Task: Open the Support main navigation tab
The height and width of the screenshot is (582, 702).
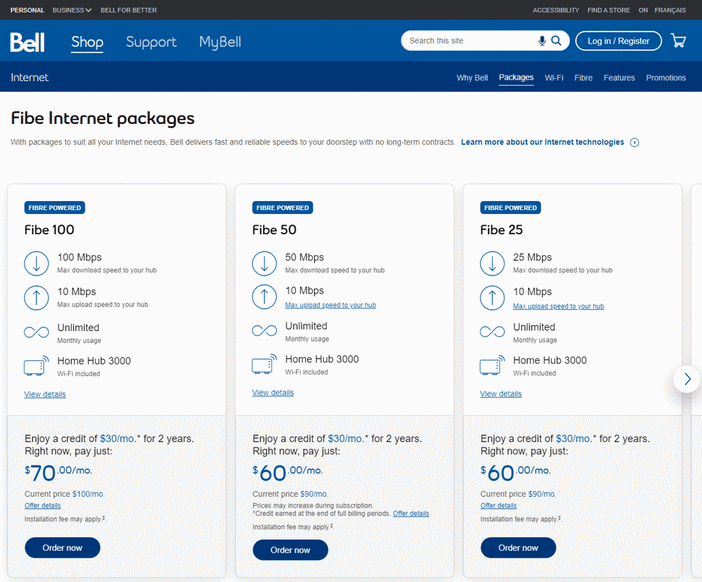Action: pyautogui.click(x=151, y=42)
